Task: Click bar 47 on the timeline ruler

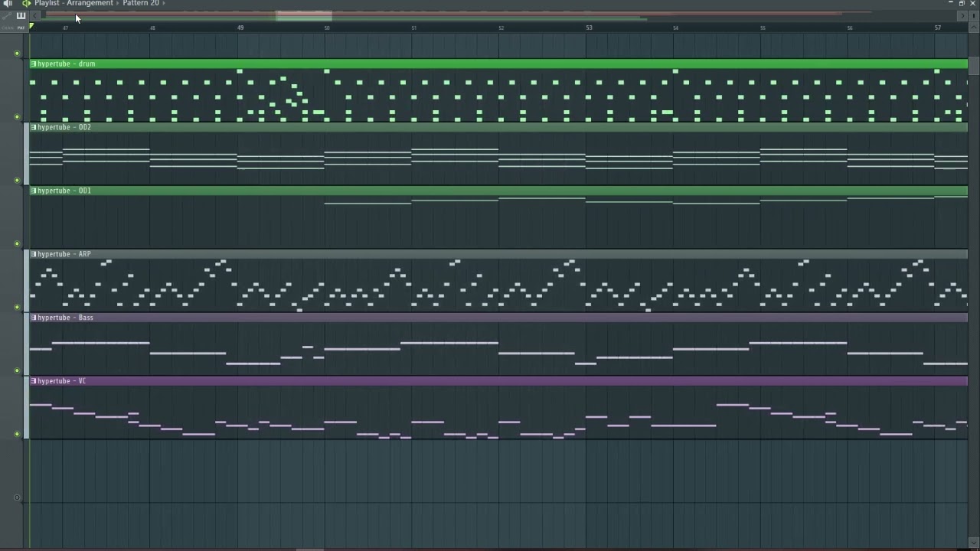Action: click(x=65, y=28)
